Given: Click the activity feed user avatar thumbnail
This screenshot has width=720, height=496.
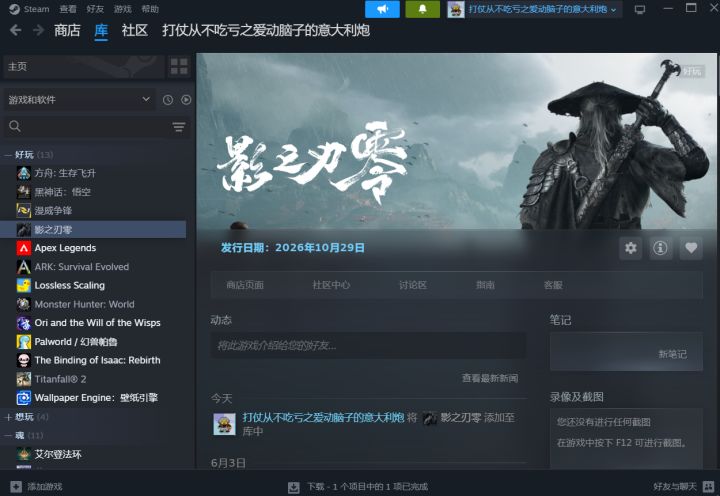Looking at the screenshot, I should tap(225, 424).
